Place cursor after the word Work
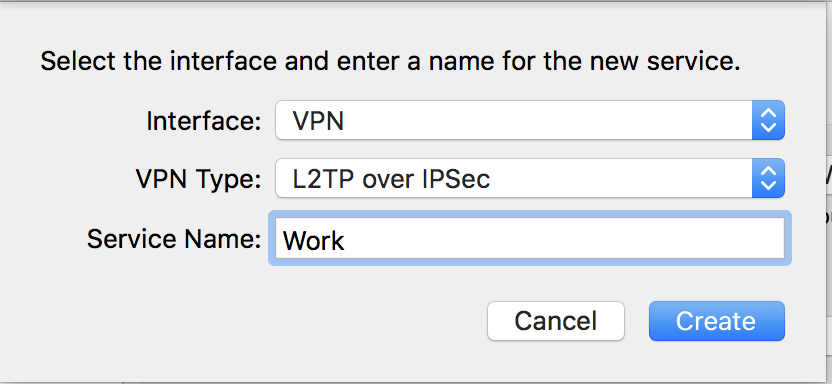 pyautogui.click(x=346, y=241)
